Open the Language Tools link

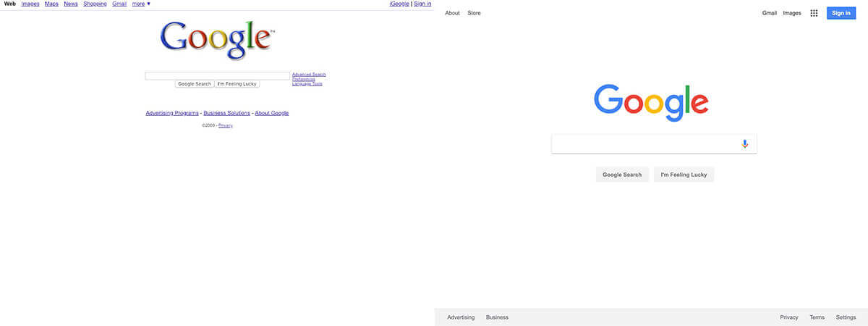(x=307, y=84)
